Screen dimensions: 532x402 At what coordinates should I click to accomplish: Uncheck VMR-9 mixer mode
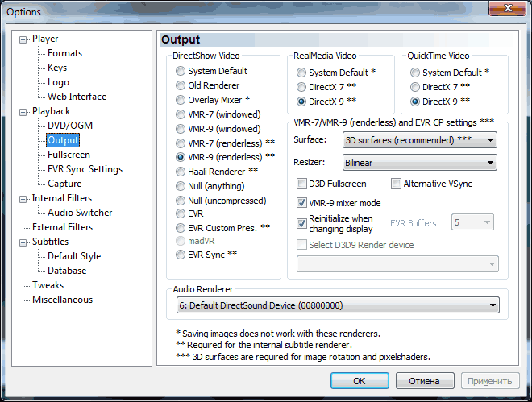point(302,203)
